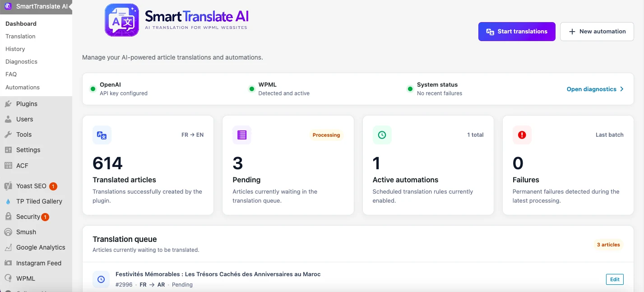Click the Smush icon in sidebar

[x=8, y=232]
